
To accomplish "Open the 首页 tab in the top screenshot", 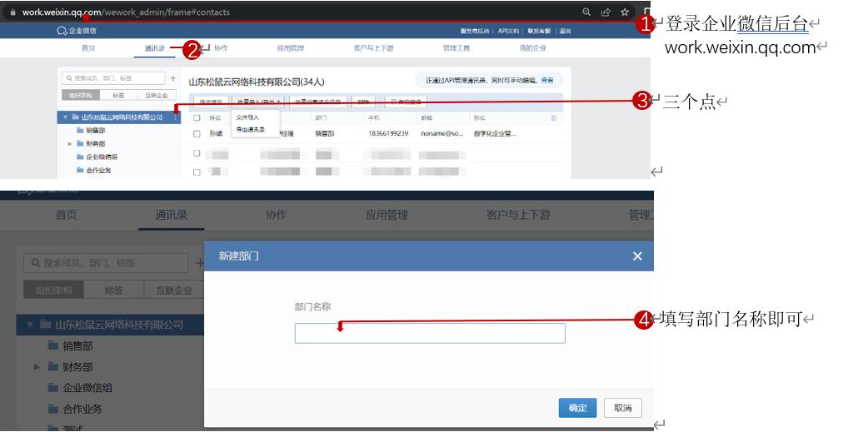I will [88, 48].
